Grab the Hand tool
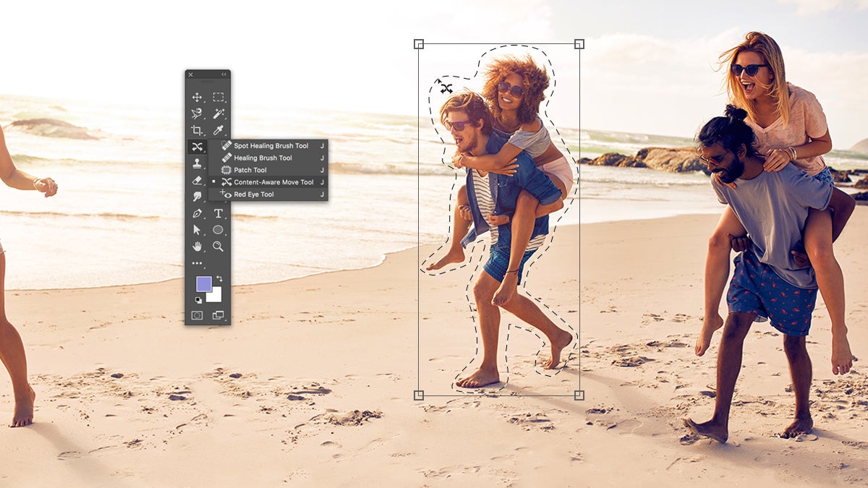The image size is (868, 488). pos(197,244)
